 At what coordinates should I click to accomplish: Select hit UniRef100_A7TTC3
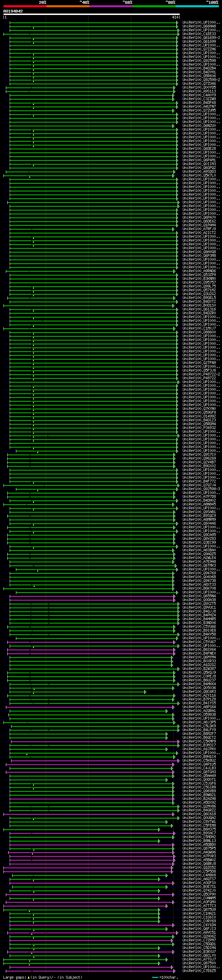click(199, 906)
